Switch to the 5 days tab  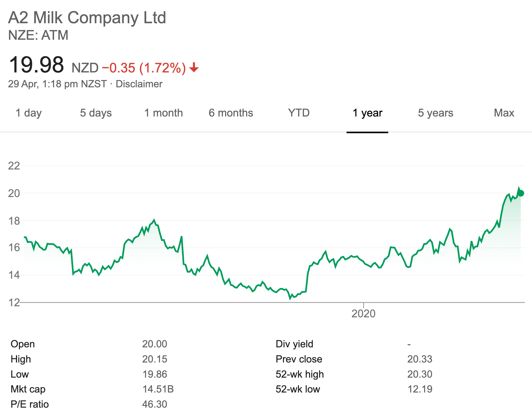(96, 113)
